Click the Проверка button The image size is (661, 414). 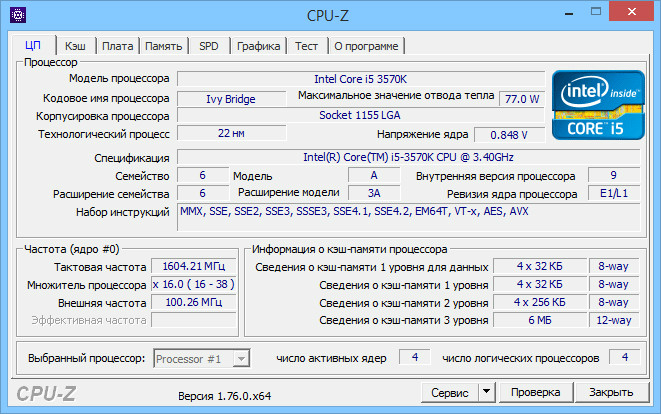(x=535, y=392)
